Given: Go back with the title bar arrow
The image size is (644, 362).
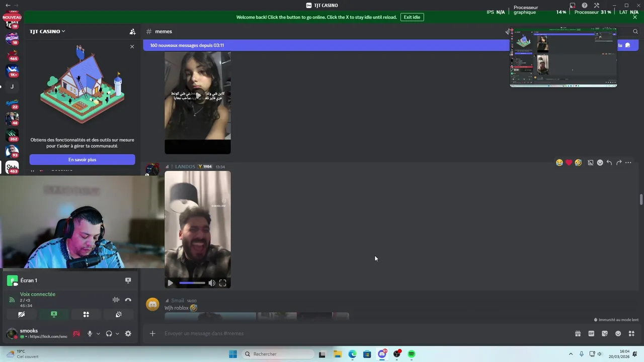Looking at the screenshot, I should click(x=8, y=5).
